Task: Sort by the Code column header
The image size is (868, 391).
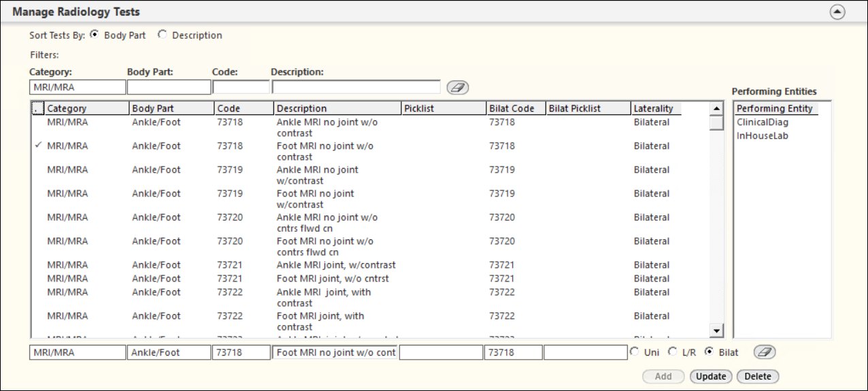Action: pyautogui.click(x=244, y=108)
